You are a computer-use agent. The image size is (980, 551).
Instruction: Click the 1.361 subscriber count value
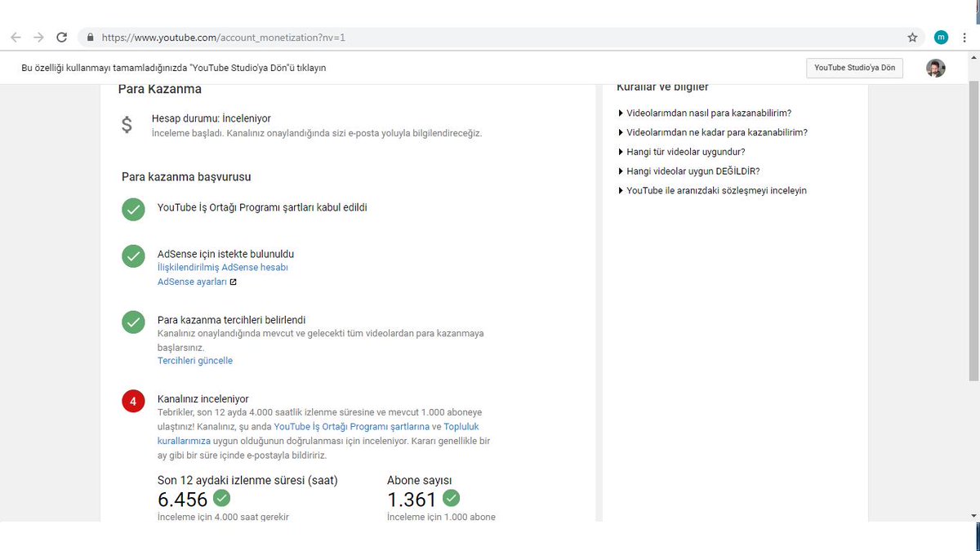[x=412, y=499]
